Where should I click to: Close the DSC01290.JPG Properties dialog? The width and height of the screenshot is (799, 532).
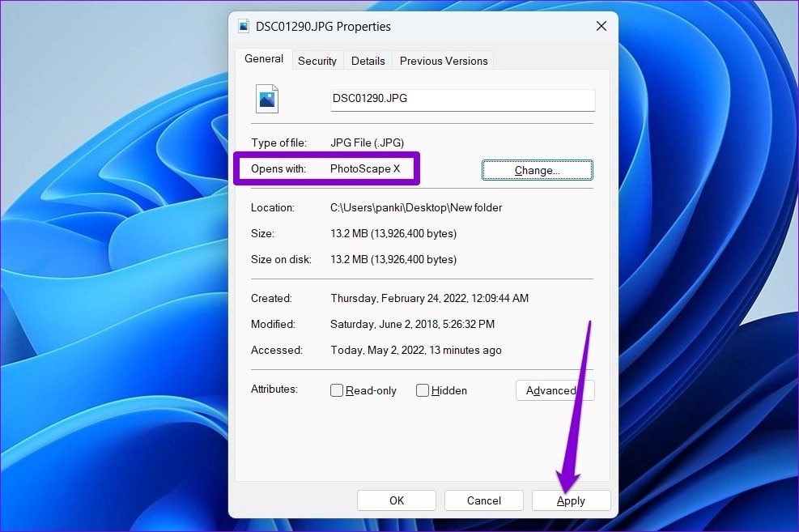(x=601, y=26)
